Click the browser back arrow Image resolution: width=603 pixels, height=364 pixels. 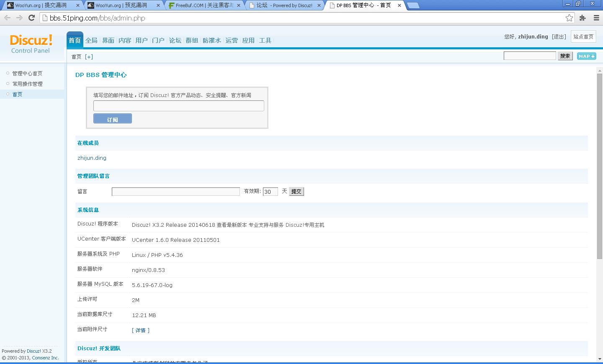tap(7, 18)
